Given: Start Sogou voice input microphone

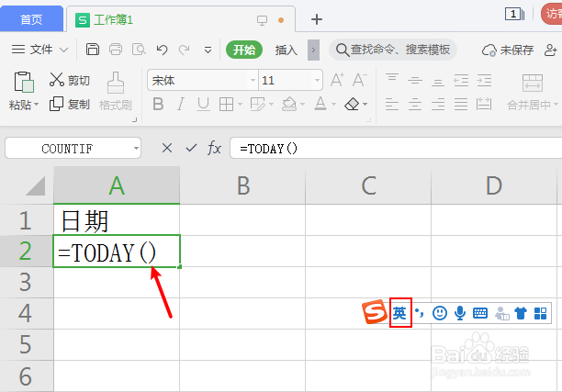Looking at the screenshot, I should tap(460, 313).
